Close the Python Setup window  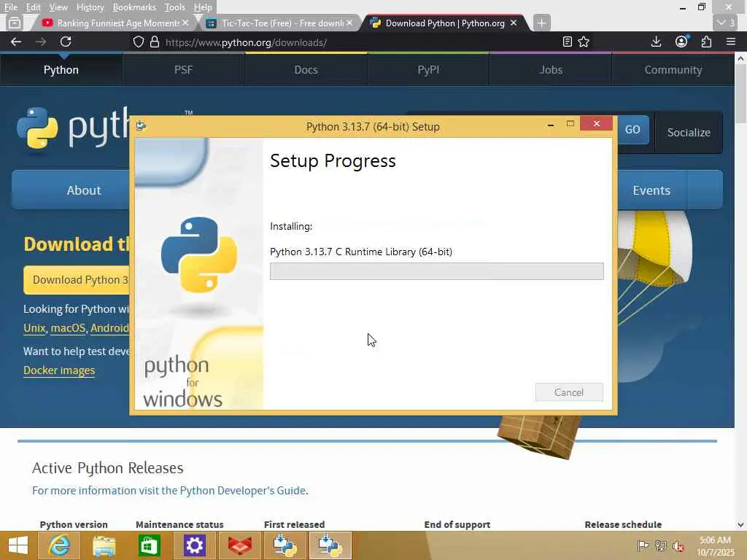597,124
